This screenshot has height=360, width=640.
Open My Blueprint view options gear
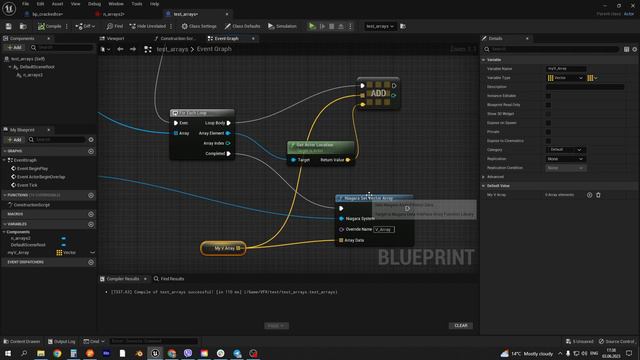tap(91, 140)
